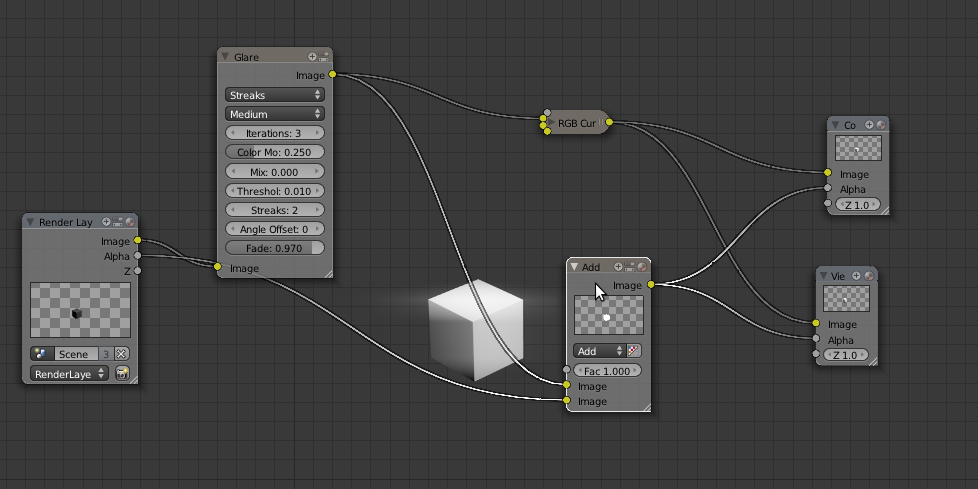
Task: Collapse the Glare node with its header triangle
Action: 225,57
